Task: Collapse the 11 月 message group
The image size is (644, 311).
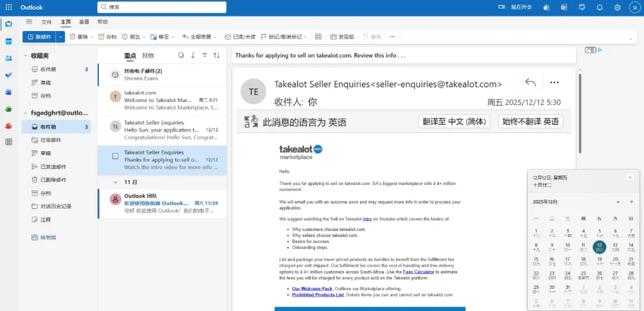Action: tap(116, 181)
